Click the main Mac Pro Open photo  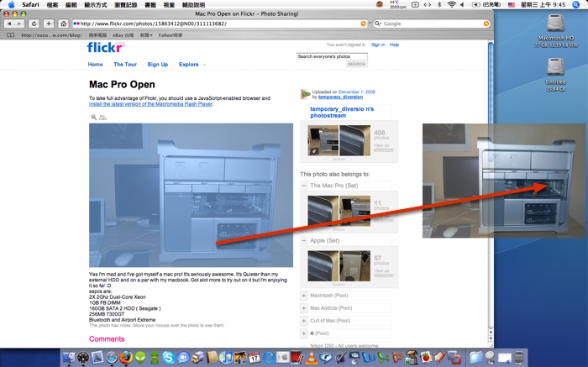(191, 196)
